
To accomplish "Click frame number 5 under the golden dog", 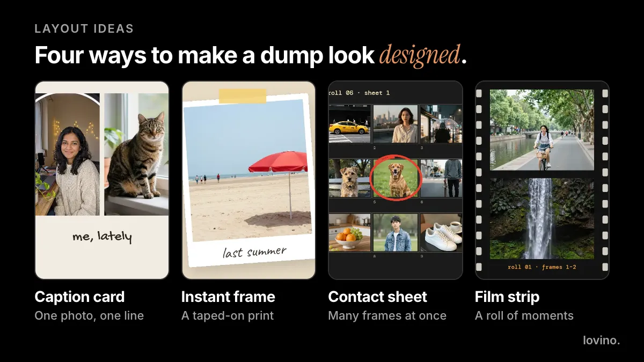I will [x=375, y=202].
